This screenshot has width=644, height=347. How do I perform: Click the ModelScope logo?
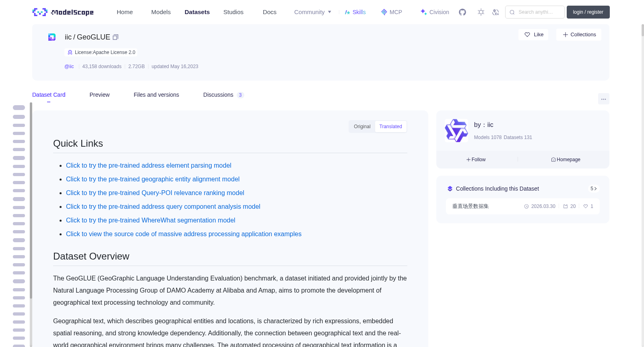click(x=63, y=12)
